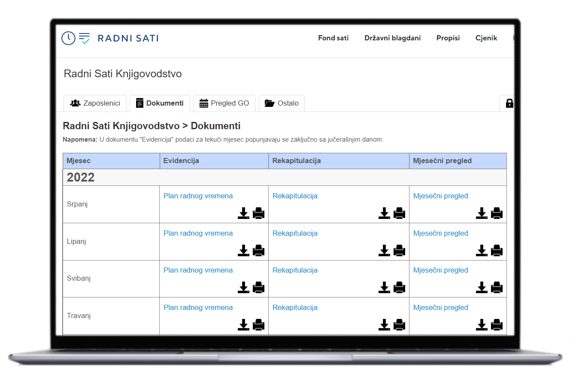Print Svibanj Mjesečni pregled document
The width and height of the screenshot is (588, 376).
497,288
